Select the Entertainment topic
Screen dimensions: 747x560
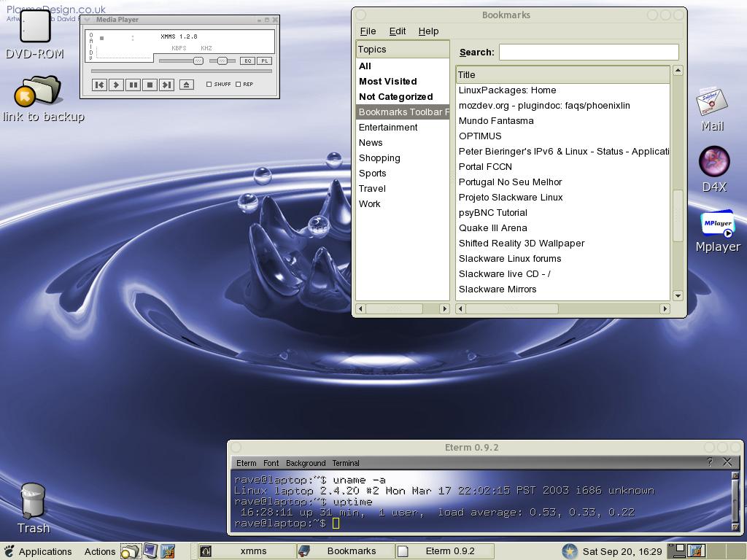click(x=388, y=127)
